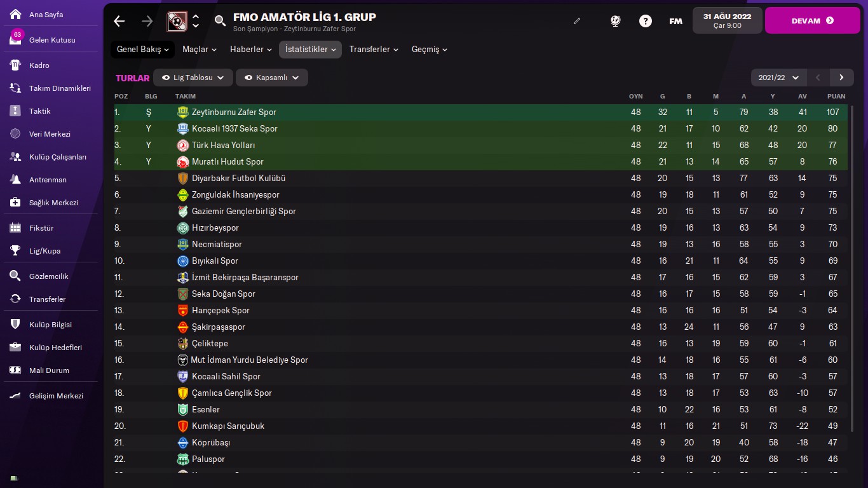
Task: Toggle the Lig Tablosu view selector
Action: coord(193,78)
